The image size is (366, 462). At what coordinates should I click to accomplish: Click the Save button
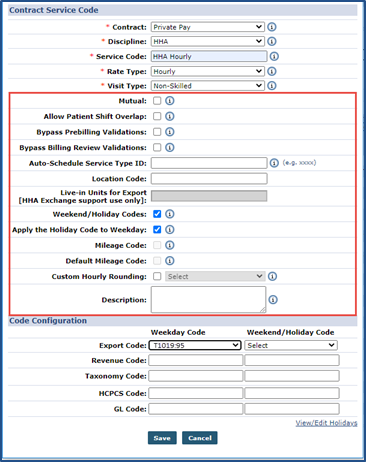point(162,438)
